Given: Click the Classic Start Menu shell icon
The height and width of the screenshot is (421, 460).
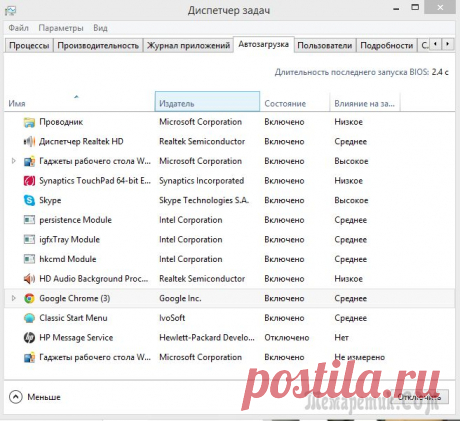Looking at the screenshot, I should coord(29,318).
